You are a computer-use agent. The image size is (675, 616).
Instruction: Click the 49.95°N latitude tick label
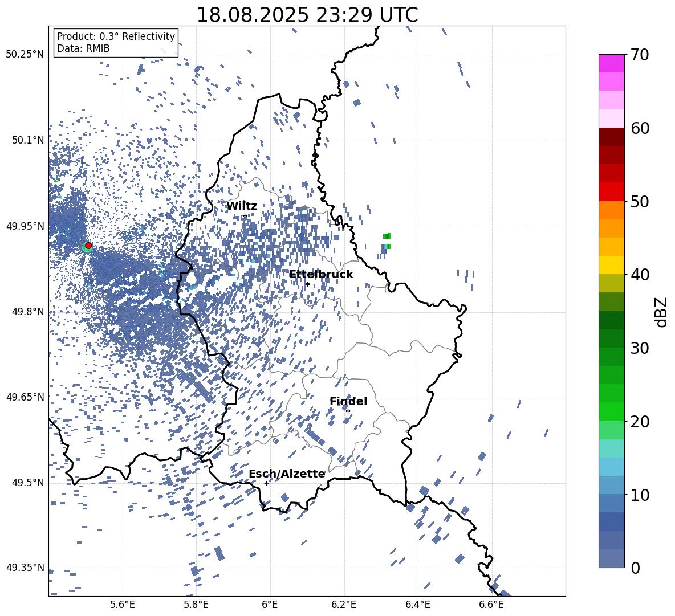25,226
